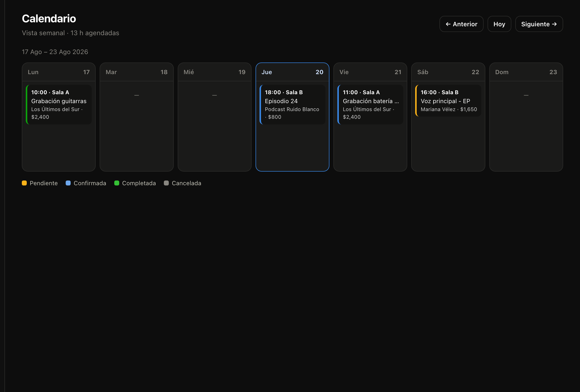Click the blue Confirmada legend swatch
This screenshot has width=580, height=392.
point(68,183)
